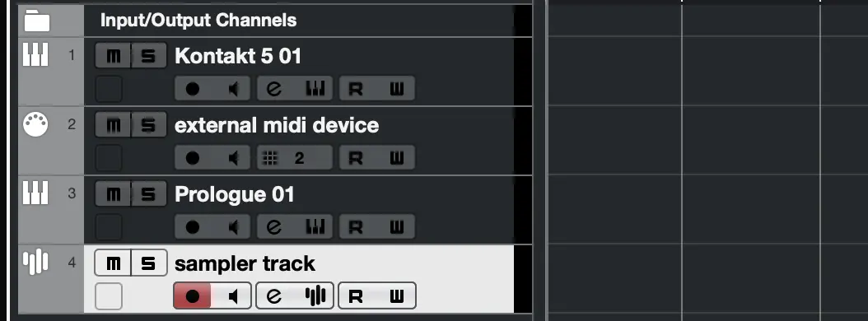The width and height of the screenshot is (868, 321).
Task: Click Kontakt 5 01 instrument keyboard icon
Action: point(35,55)
